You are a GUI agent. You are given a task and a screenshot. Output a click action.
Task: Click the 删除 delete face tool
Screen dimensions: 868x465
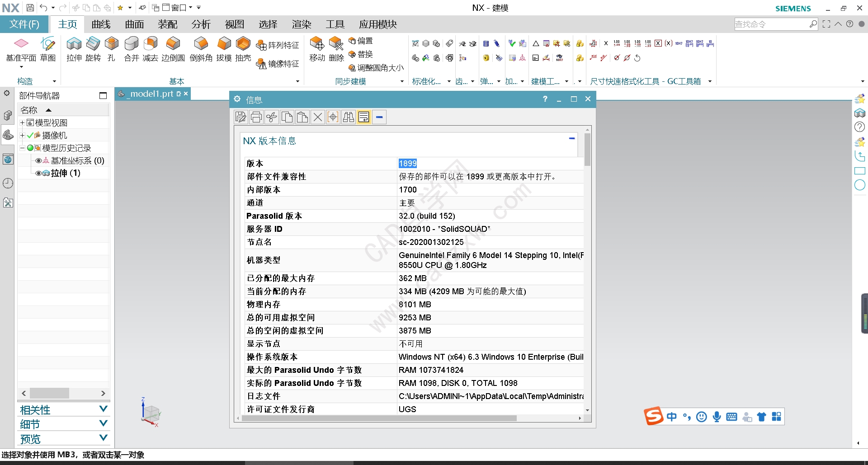(x=336, y=49)
